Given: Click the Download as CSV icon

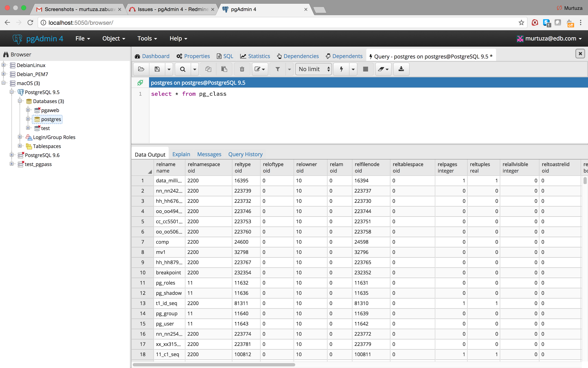Looking at the screenshot, I should (401, 69).
